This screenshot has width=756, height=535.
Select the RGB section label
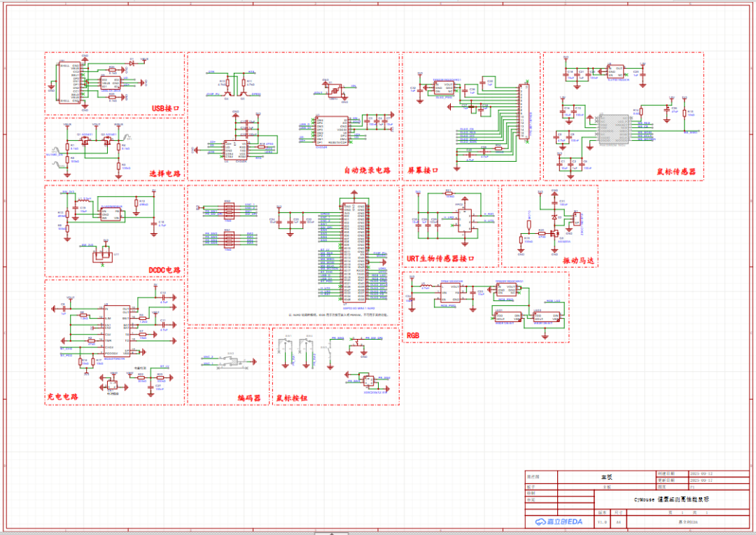point(414,335)
